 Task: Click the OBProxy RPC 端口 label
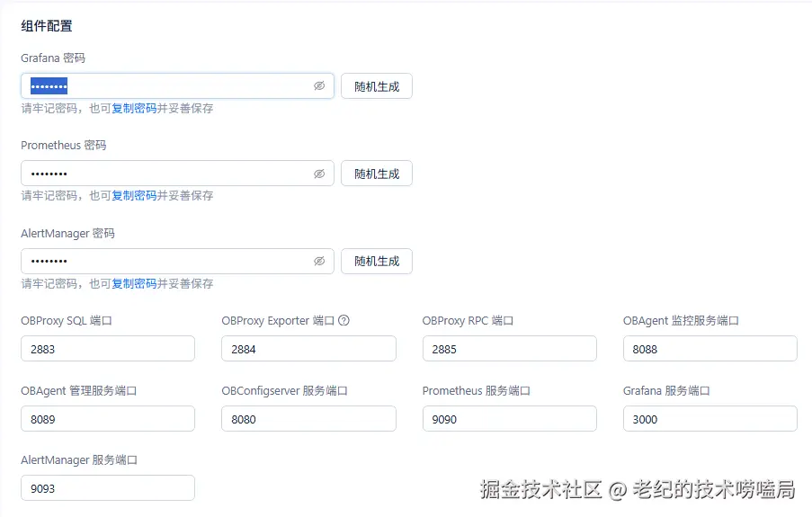[x=468, y=321]
